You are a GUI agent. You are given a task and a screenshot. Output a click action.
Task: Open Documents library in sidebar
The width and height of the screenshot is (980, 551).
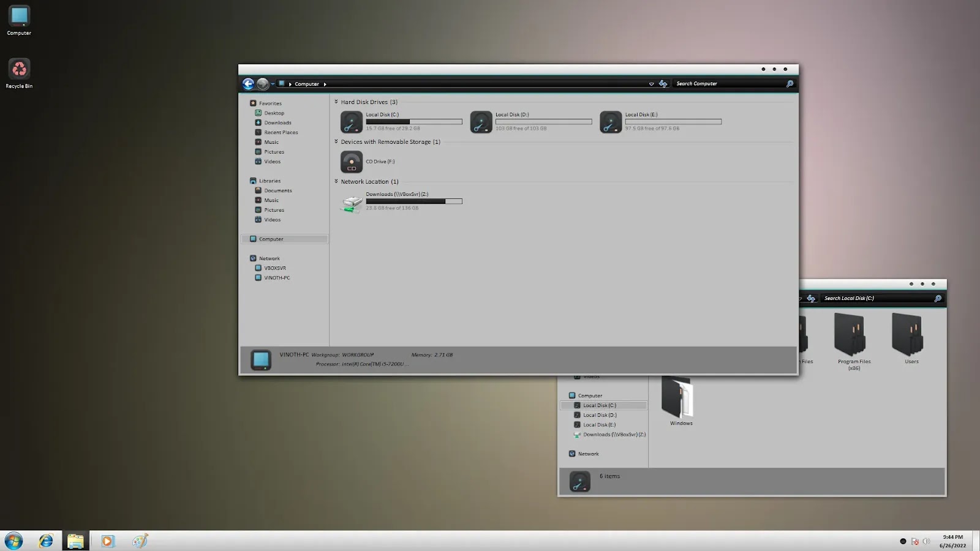pos(278,191)
